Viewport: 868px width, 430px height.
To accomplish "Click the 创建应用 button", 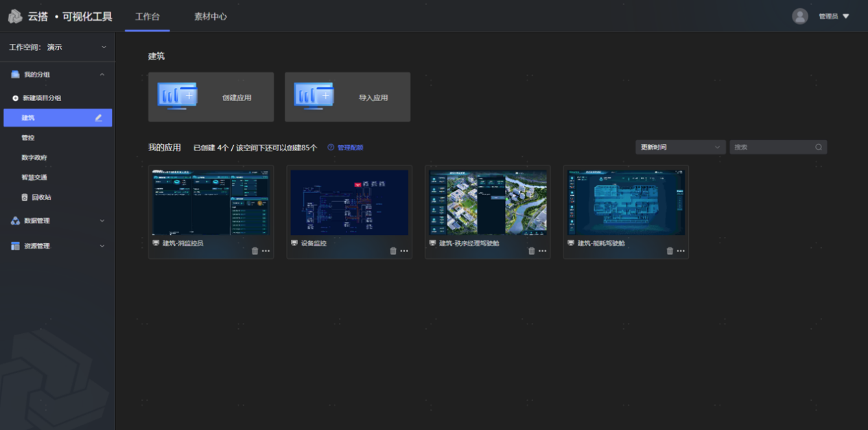I will [211, 98].
